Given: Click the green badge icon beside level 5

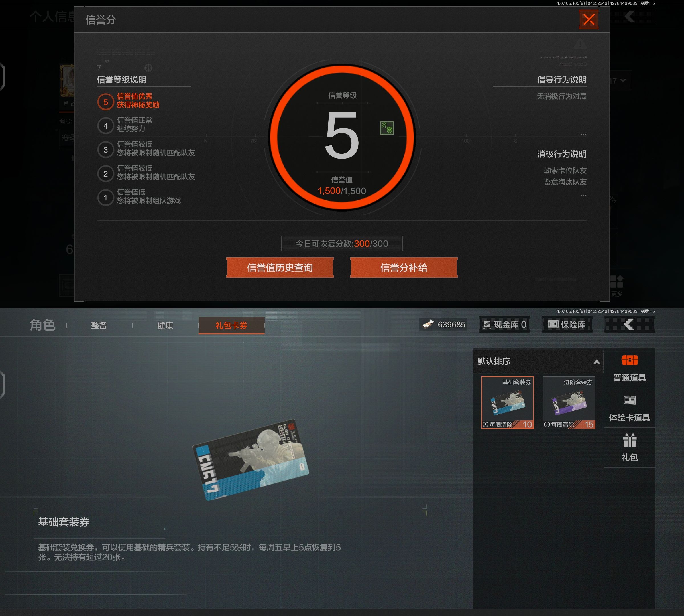Looking at the screenshot, I should (387, 128).
